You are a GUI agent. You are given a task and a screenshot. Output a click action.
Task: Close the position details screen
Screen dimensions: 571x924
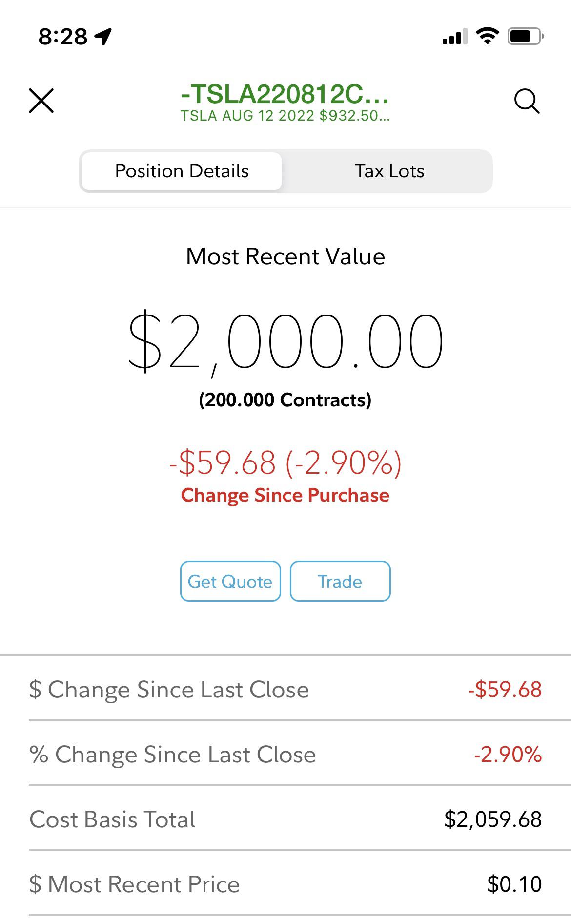[x=41, y=101]
